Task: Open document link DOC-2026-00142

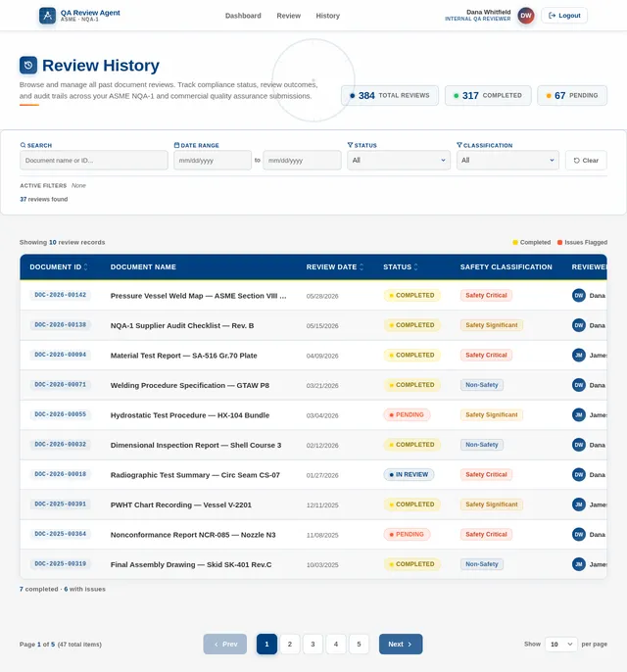Action: tap(61, 295)
